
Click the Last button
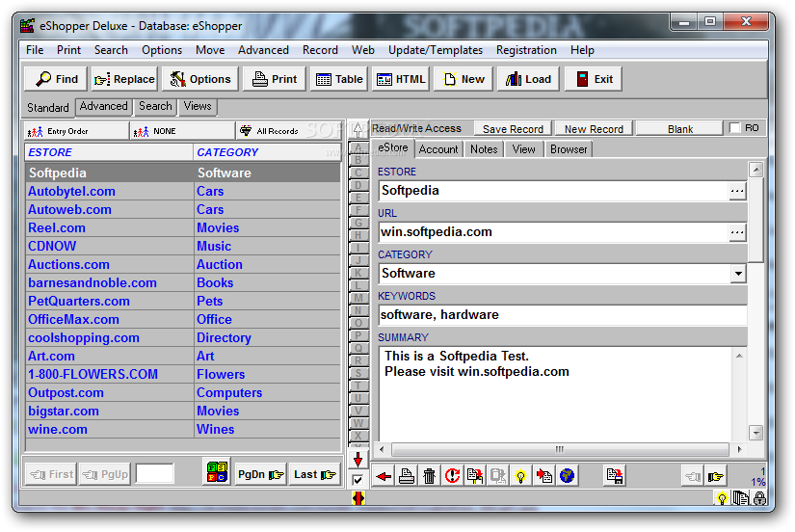(x=314, y=475)
